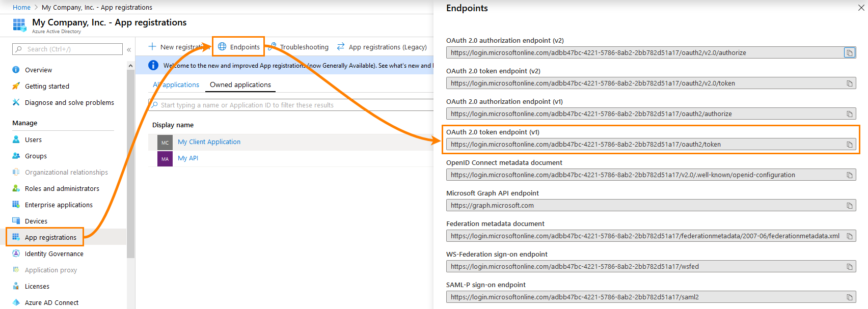Screen dimensions: 868x309
Task: Click the Overview info icon in sidebar
Action: [16, 70]
